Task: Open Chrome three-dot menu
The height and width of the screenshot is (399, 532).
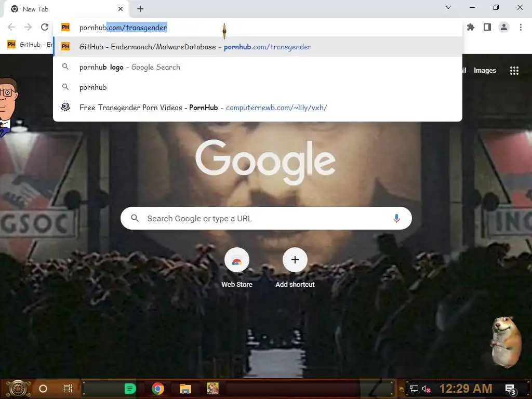Action: 521,27
